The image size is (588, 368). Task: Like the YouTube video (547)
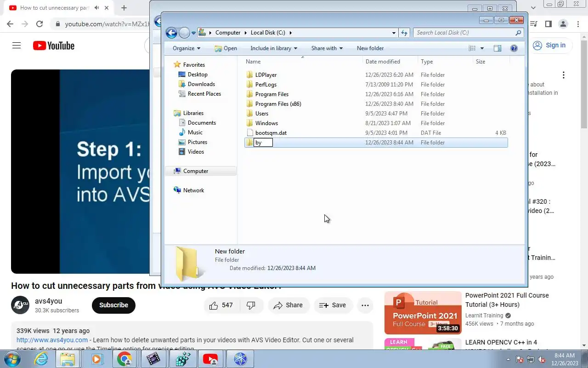221,305
